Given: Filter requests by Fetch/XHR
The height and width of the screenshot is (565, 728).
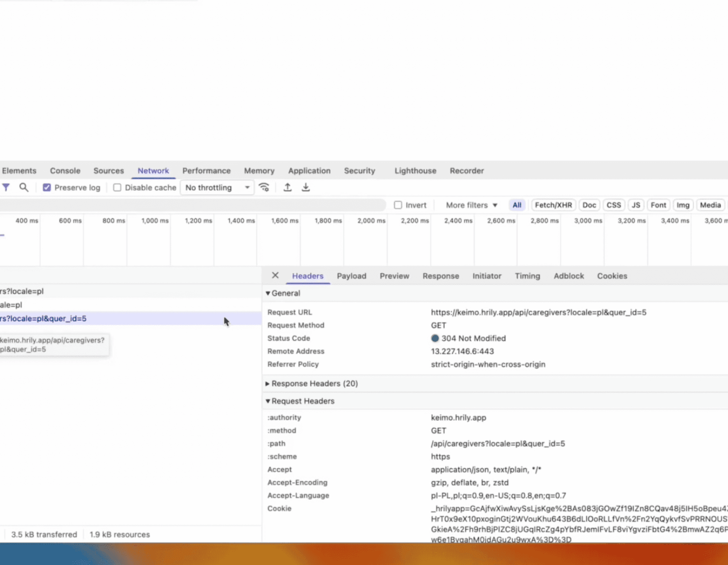Looking at the screenshot, I should [x=553, y=205].
